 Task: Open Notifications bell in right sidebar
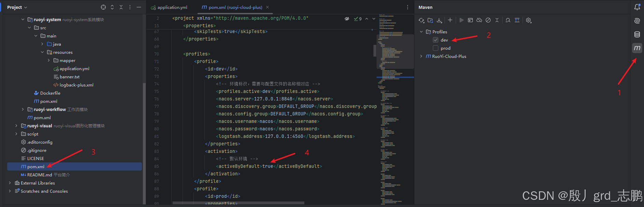(x=637, y=7)
